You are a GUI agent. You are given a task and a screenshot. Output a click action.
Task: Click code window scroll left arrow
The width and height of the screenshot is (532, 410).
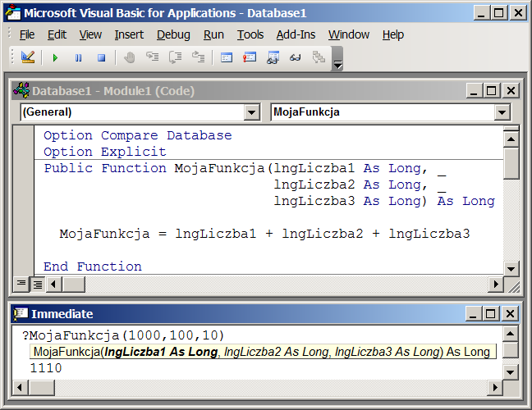[x=53, y=284]
